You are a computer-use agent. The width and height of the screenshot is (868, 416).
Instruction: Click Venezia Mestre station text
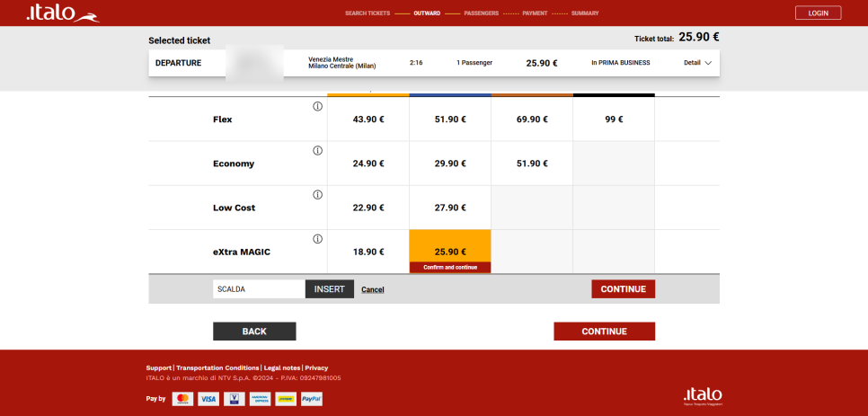click(x=331, y=59)
